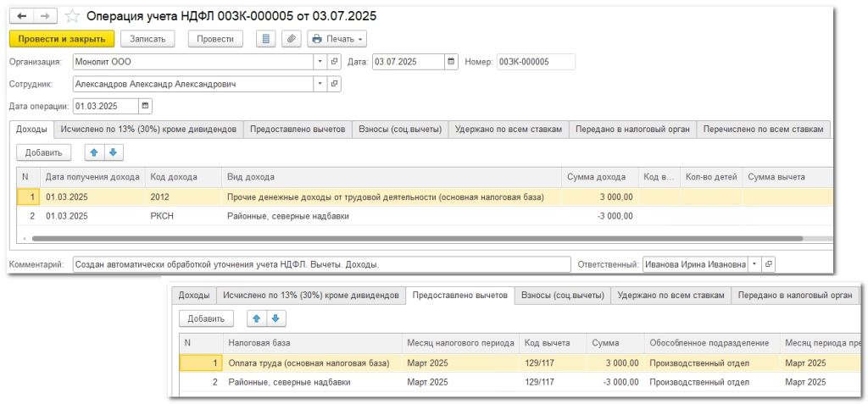The image size is (868, 404).
Task: Open attached files with the paperclip icon
Action: point(292,39)
